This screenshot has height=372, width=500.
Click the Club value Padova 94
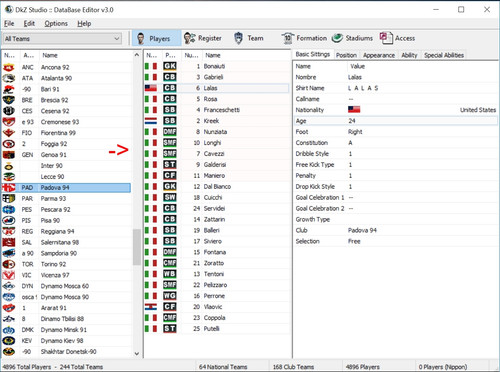[x=362, y=230]
